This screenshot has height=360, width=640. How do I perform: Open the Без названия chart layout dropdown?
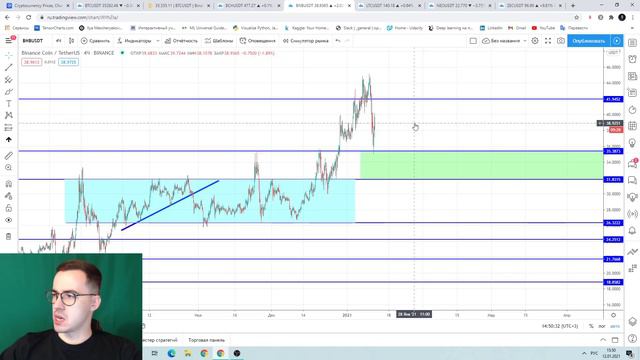pos(504,41)
